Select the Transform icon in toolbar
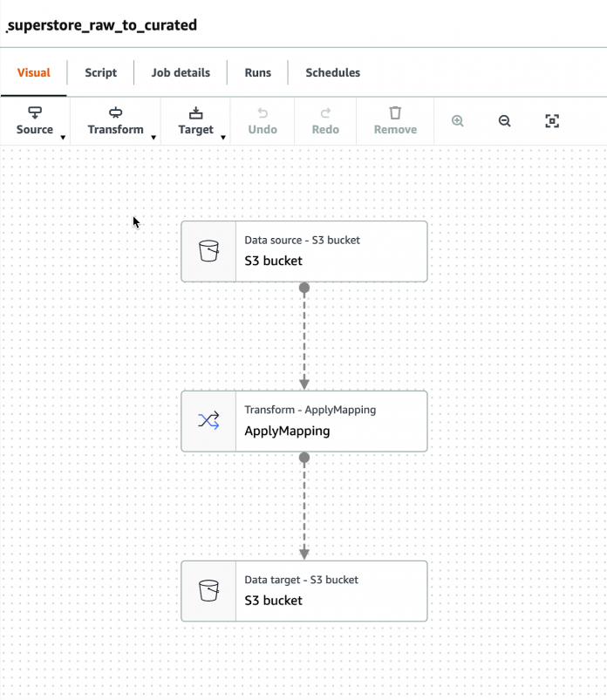Image resolution: width=607 pixels, height=700 pixels. (x=114, y=113)
